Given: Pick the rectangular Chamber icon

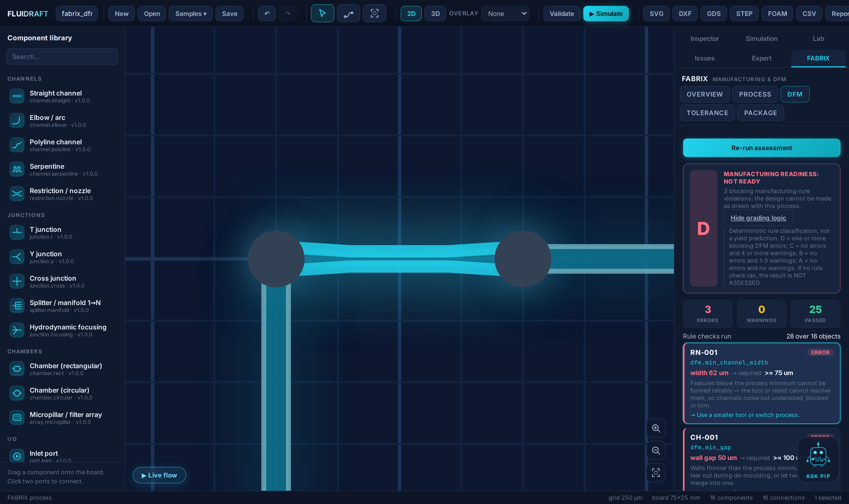Looking at the screenshot, I should click(x=17, y=369).
